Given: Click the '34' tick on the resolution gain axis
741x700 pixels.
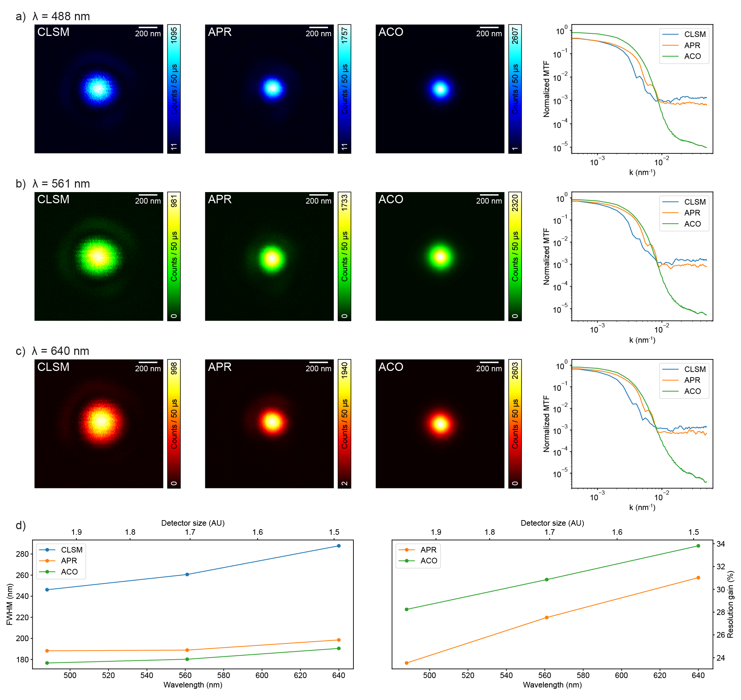Looking at the screenshot, I should coord(720,544).
